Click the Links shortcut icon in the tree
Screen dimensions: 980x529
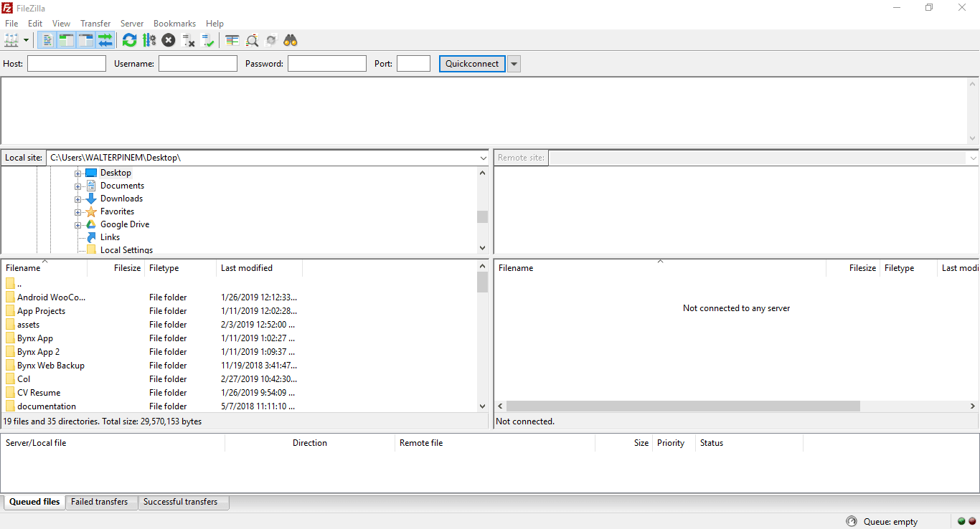[x=91, y=237]
